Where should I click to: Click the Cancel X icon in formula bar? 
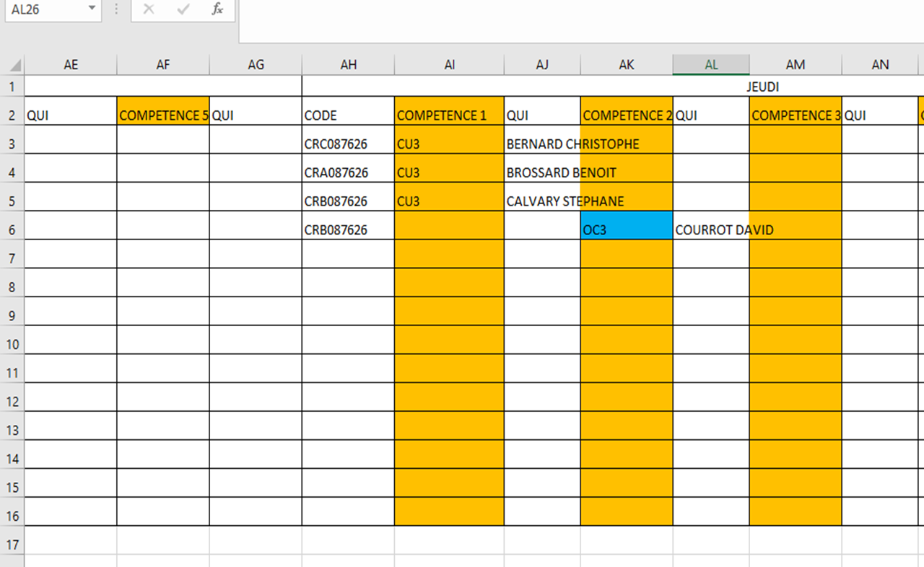pyautogui.click(x=149, y=9)
